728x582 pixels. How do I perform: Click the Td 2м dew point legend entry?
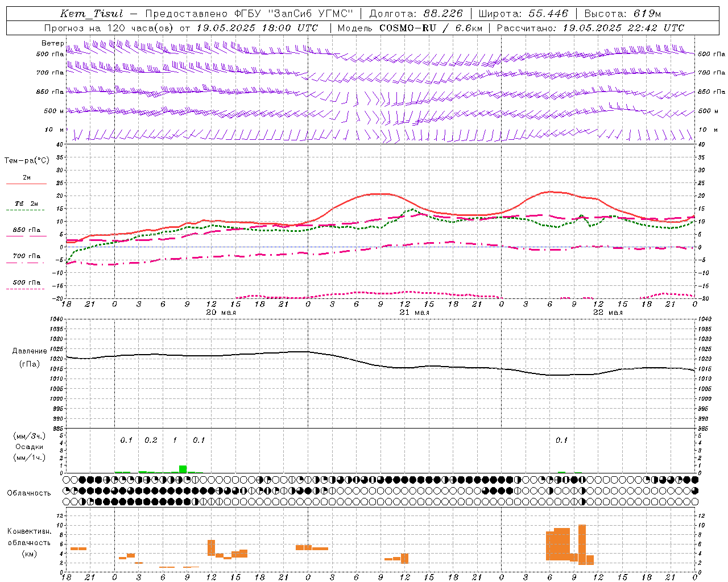pyautogui.click(x=27, y=203)
